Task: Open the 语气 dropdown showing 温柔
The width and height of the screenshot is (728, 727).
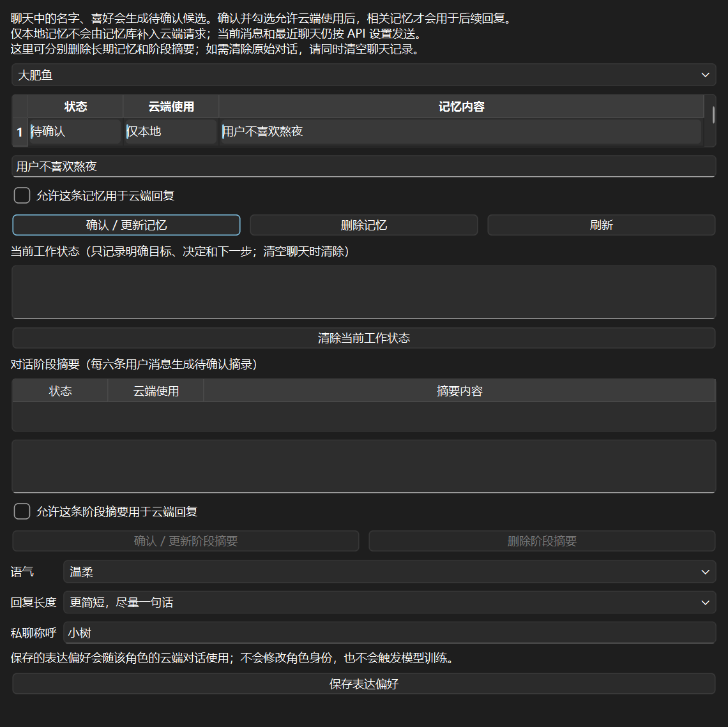Action: [390, 571]
